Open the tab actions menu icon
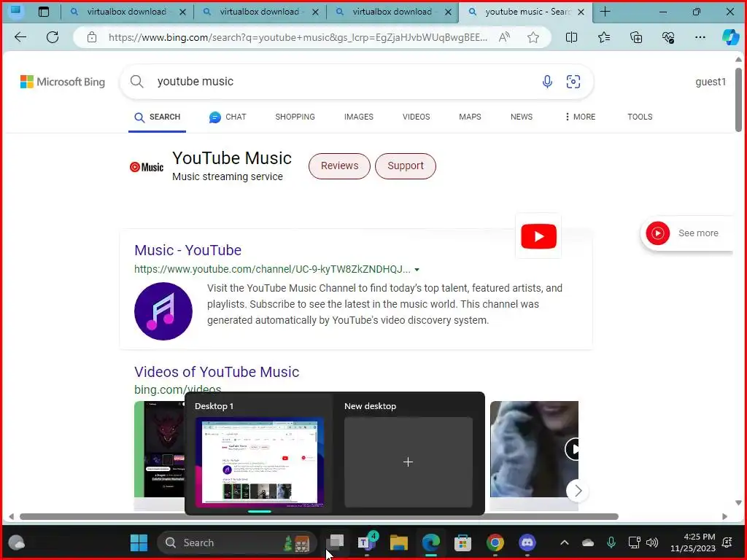The height and width of the screenshot is (560, 747). click(x=43, y=12)
